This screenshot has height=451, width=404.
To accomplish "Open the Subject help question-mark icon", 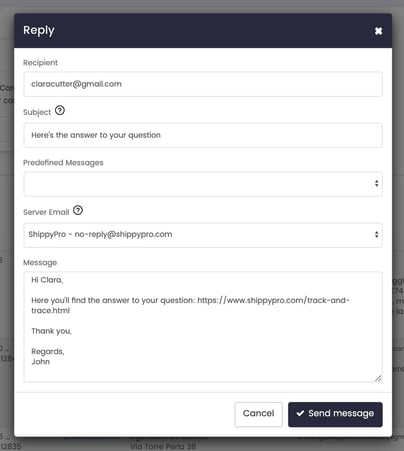I will coord(60,110).
